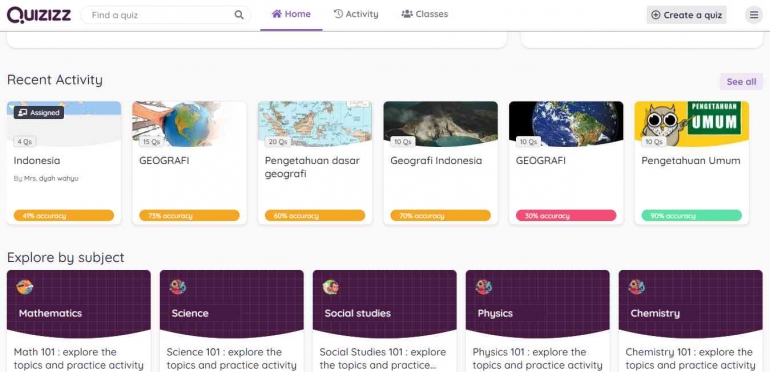The image size is (770, 372).
Task: Open the hamburger menu icon
Action: pos(754,15)
